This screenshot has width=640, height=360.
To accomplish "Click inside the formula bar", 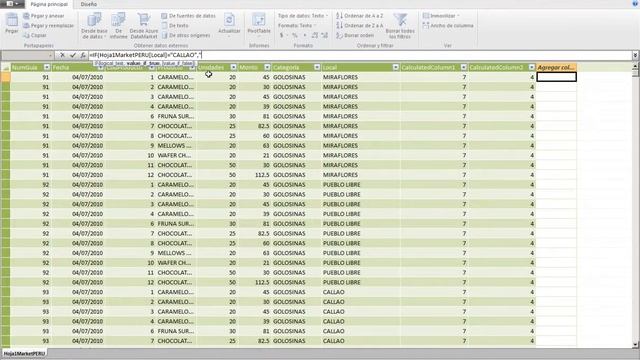I will (360, 55).
